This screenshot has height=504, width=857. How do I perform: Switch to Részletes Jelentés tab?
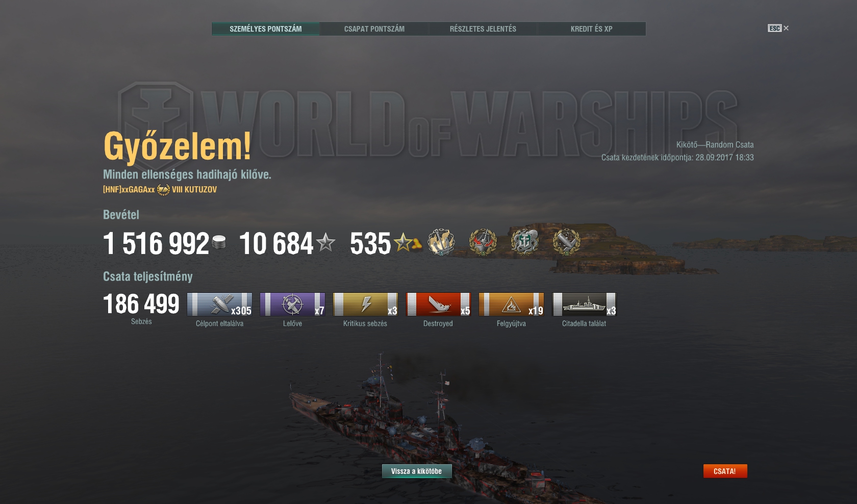[483, 29]
